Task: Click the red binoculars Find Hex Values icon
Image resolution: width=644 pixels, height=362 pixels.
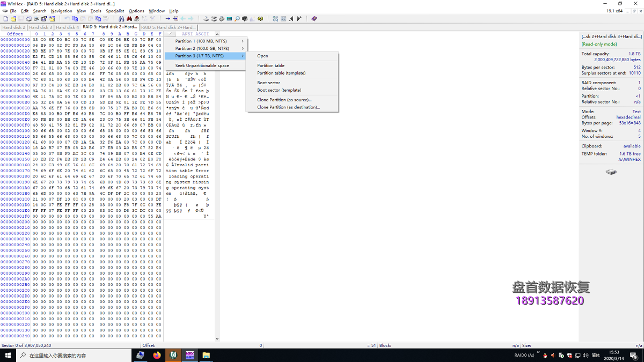Action: (x=129, y=18)
